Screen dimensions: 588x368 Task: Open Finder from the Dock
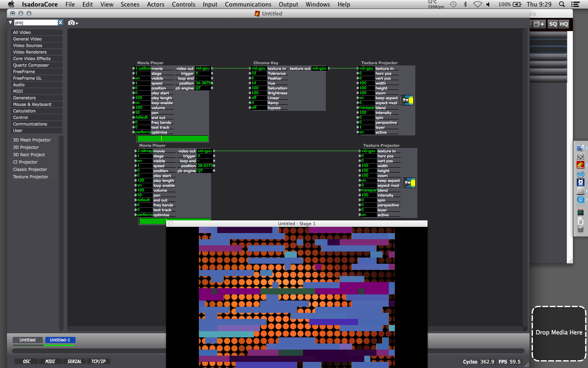[x=580, y=148]
